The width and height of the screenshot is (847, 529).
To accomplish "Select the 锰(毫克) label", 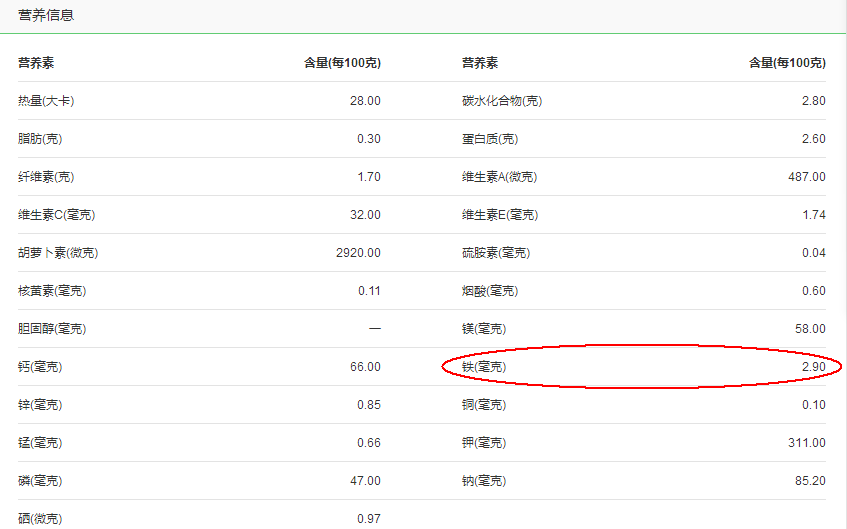I will 40,443.
